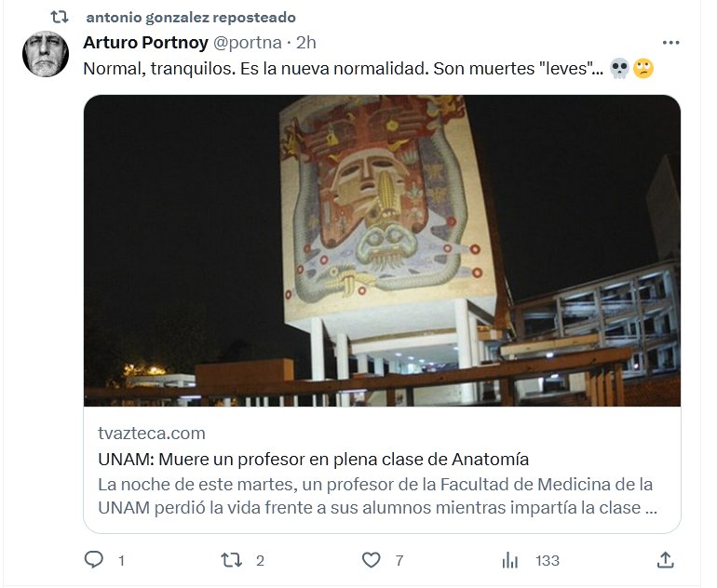Open "antonio gonzalez reposteado" link
The image size is (717, 588).
tap(190, 17)
